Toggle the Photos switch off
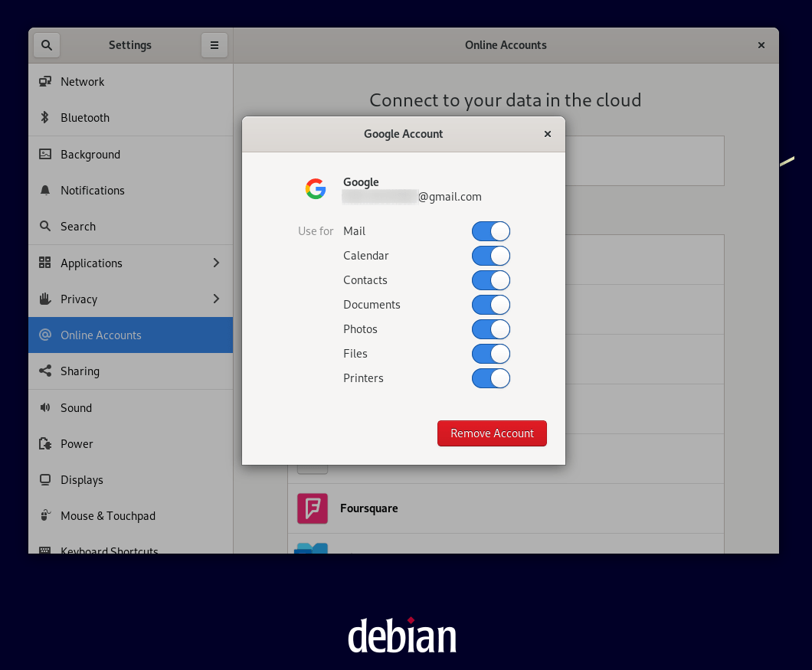 (x=490, y=329)
